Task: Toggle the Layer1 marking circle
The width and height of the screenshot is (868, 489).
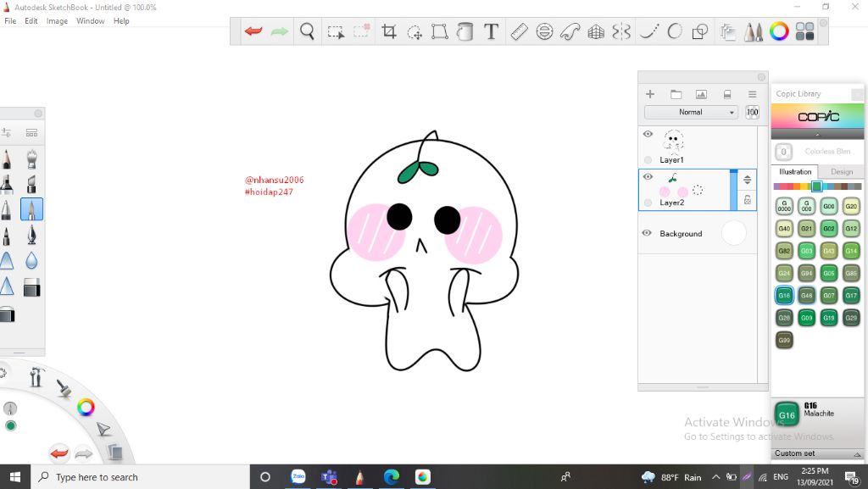Action: [648, 160]
